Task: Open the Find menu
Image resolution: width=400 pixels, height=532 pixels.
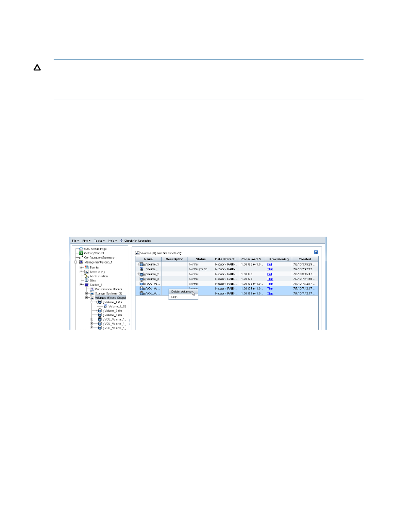Action: (x=86, y=241)
